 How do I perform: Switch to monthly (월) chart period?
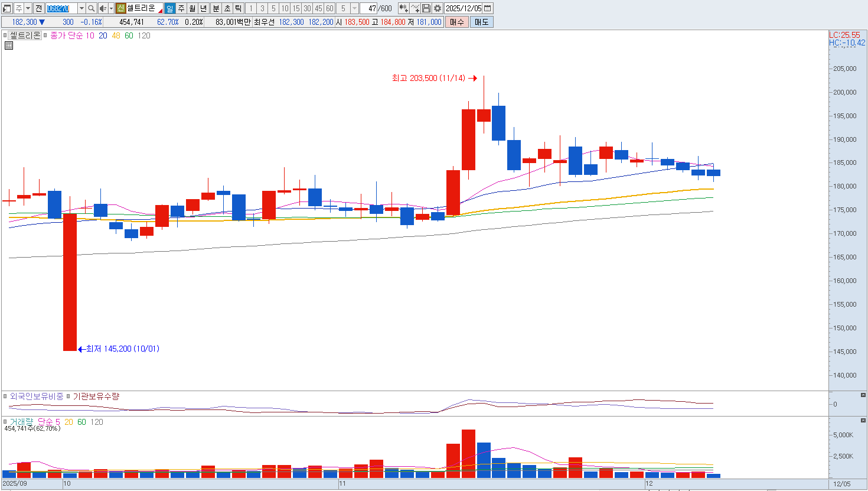point(192,8)
